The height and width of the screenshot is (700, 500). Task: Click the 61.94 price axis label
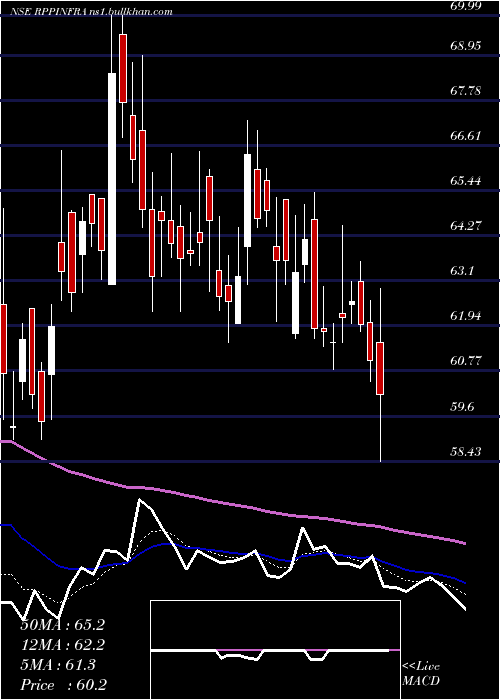coord(465,316)
